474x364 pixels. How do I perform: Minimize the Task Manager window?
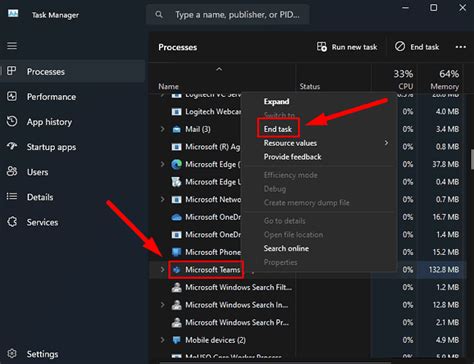pos(405,7)
